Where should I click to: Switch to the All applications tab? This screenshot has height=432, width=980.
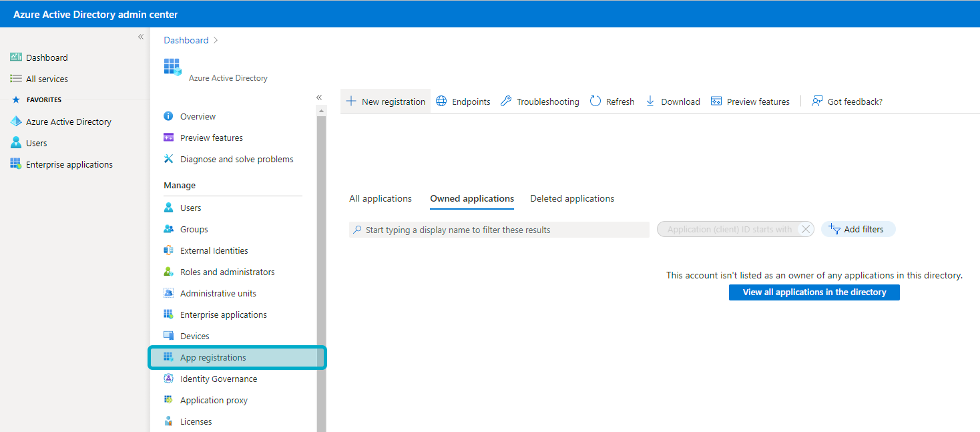pyautogui.click(x=381, y=198)
